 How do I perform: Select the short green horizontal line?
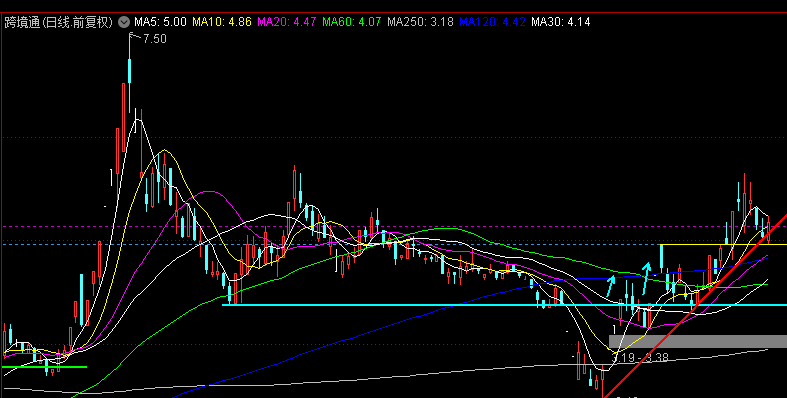[44, 367]
